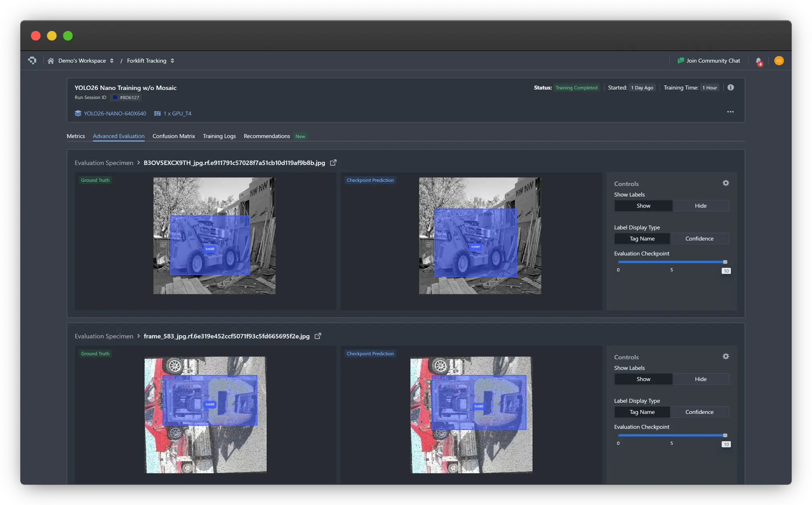Click the YOLO26-NANO-640X640 model link
The width and height of the screenshot is (812, 505).
click(x=114, y=114)
